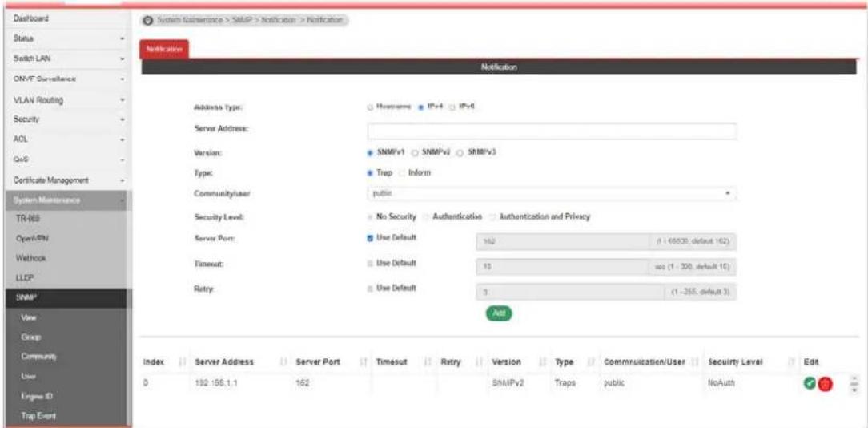Select Authentication security level
This screenshot has height=428, width=868.
pyautogui.click(x=426, y=216)
